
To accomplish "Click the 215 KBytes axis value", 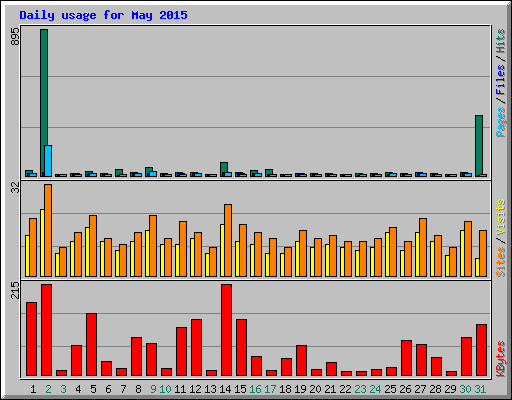I will (x=15, y=290).
